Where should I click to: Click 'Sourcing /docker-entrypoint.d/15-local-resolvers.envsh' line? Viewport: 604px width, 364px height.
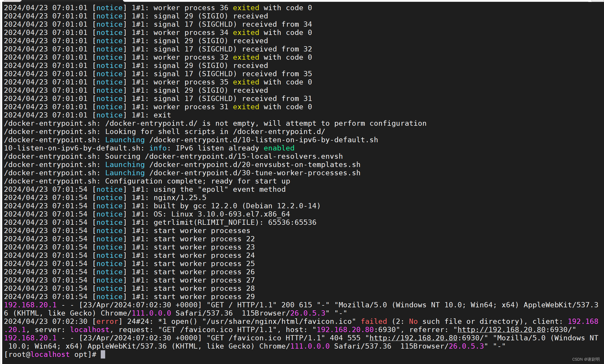point(173,156)
